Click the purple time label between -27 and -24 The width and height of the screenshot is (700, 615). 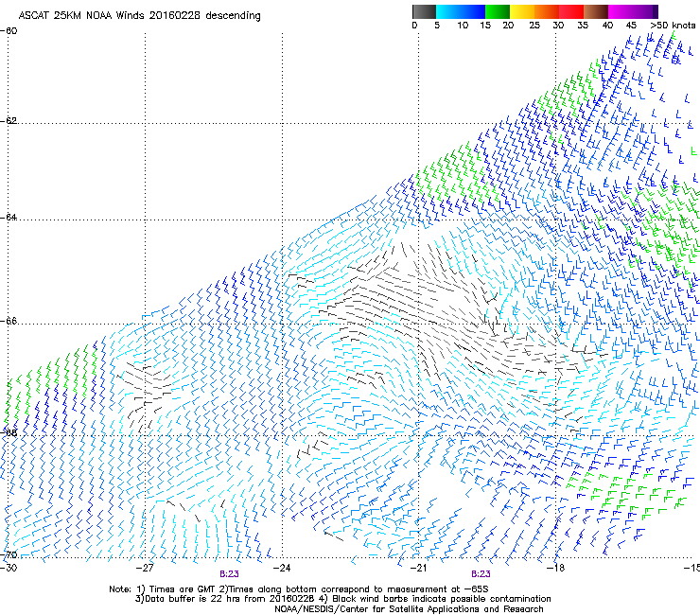tap(229, 574)
